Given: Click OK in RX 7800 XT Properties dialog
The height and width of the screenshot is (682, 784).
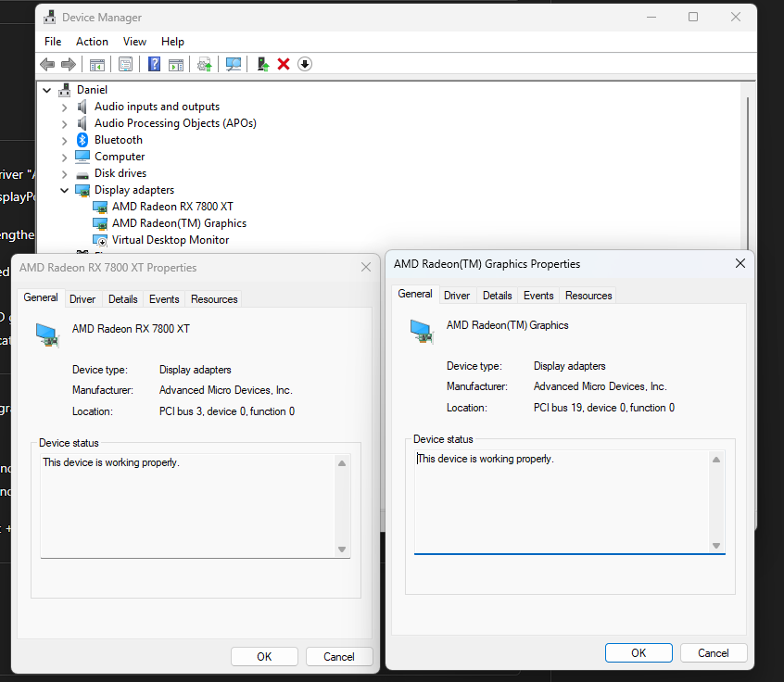Looking at the screenshot, I should click(264, 656).
